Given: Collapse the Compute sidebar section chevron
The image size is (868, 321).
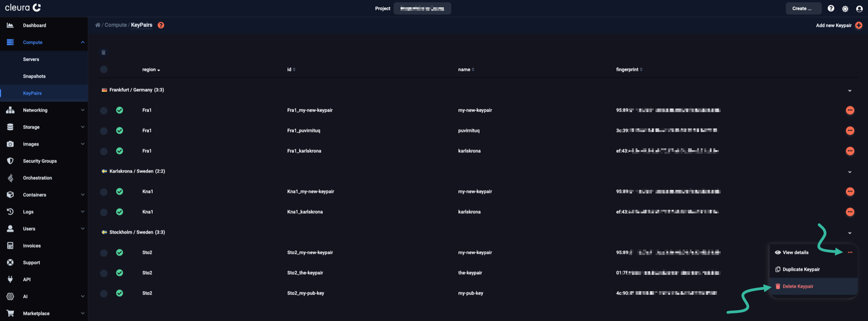Looking at the screenshot, I should click(x=83, y=42).
